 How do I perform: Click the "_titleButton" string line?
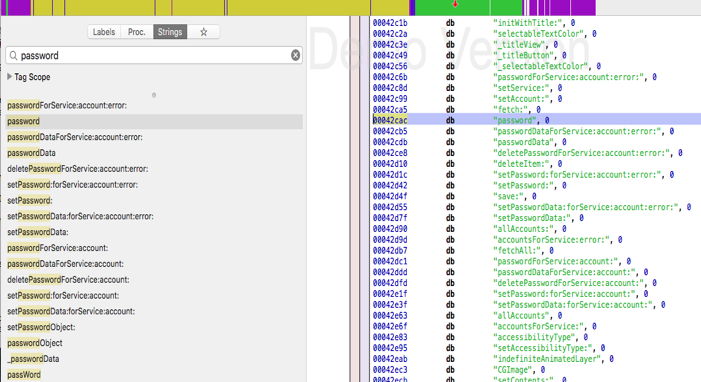pyautogui.click(x=523, y=55)
